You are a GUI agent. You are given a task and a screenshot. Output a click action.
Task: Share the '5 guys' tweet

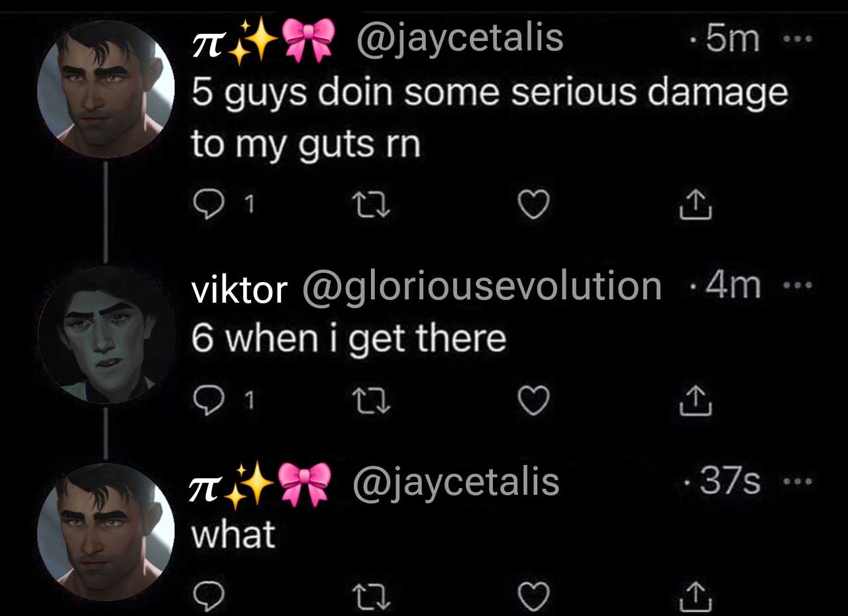coord(696,205)
